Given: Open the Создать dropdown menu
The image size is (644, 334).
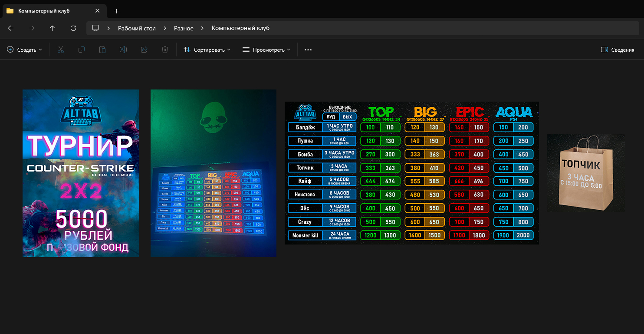Looking at the screenshot, I should [x=25, y=50].
